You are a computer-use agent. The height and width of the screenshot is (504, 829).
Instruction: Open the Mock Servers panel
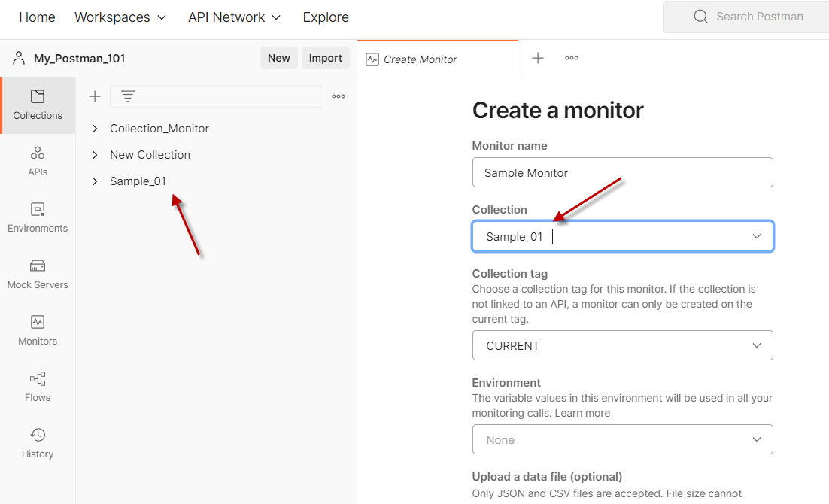pos(37,274)
